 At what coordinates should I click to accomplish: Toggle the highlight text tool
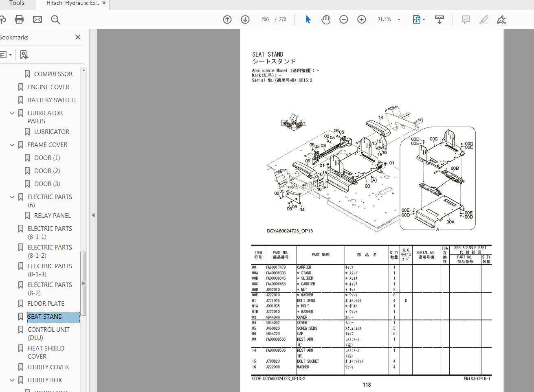click(483, 19)
